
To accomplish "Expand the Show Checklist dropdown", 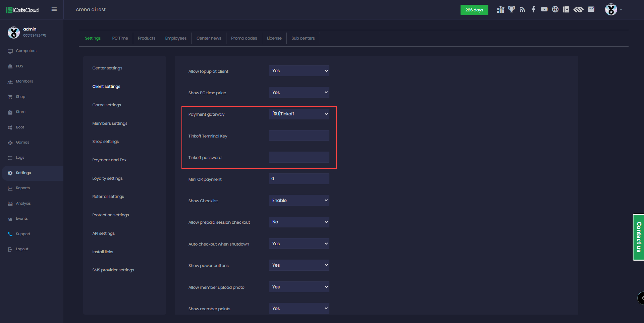I will tap(299, 201).
